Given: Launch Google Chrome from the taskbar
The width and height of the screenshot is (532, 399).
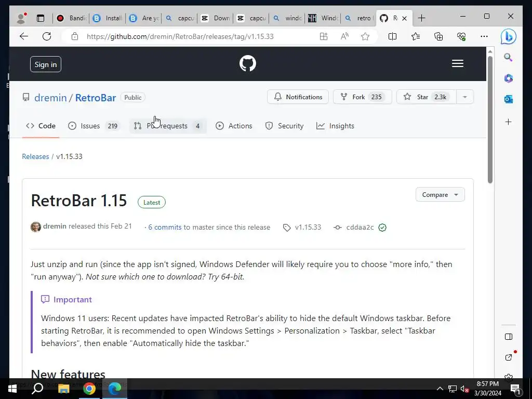Looking at the screenshot, I should coord(89,389).
